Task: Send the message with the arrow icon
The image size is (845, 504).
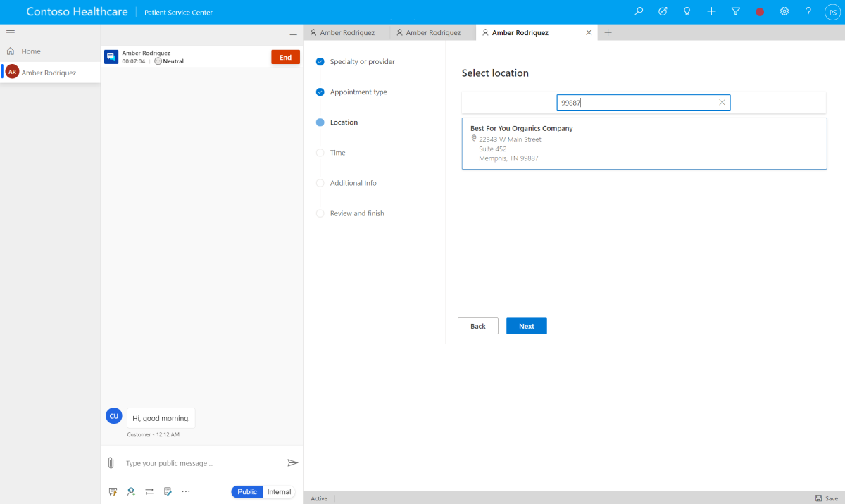Action: point(293,463)
